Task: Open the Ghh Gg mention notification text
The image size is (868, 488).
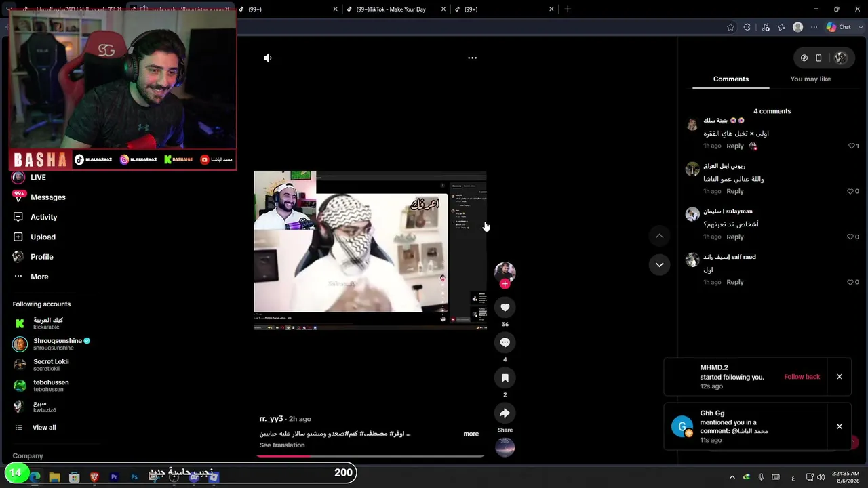Action: tap(734, 427)
